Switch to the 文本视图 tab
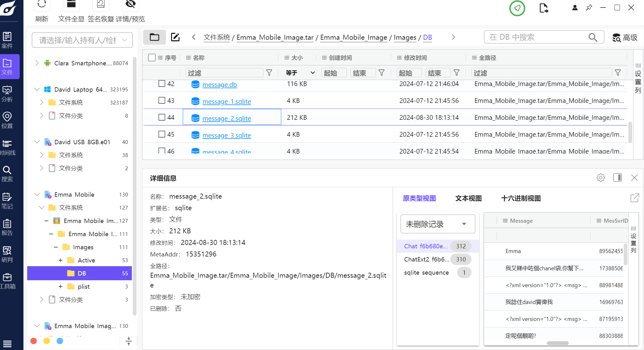This screenshot has height=350, width=644. 468,198
